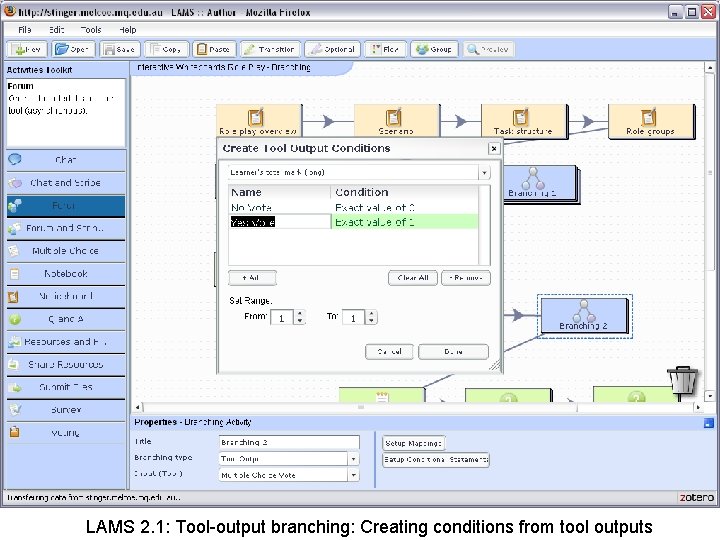This screenshot has height=540, width=720.
Task: Click the Setup Mappings button
Action: click(413, 443)
